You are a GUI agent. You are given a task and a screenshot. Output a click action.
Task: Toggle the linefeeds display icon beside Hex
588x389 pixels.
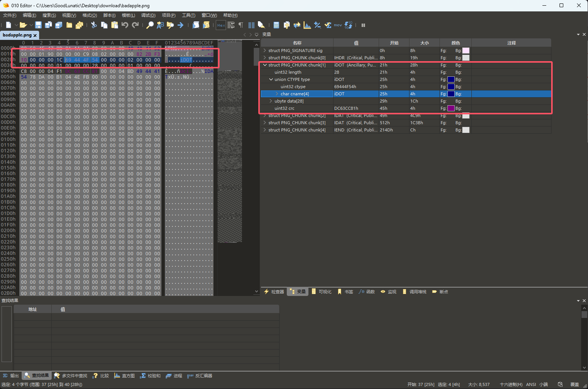coord(231,25)
